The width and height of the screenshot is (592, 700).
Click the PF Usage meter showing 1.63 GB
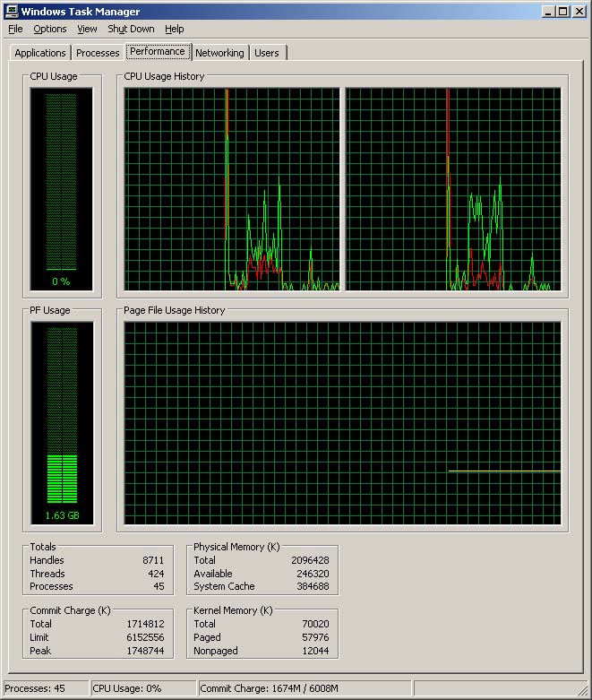61,423
